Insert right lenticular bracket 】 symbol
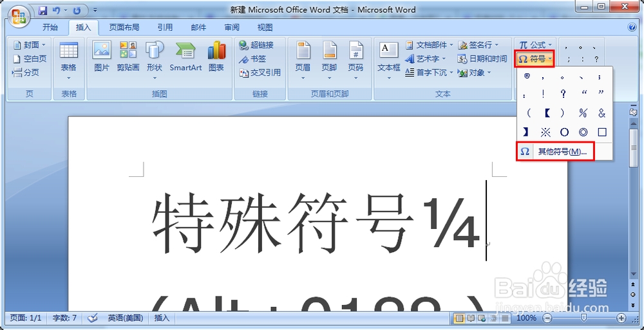The image size is (644, 330). 526,132
